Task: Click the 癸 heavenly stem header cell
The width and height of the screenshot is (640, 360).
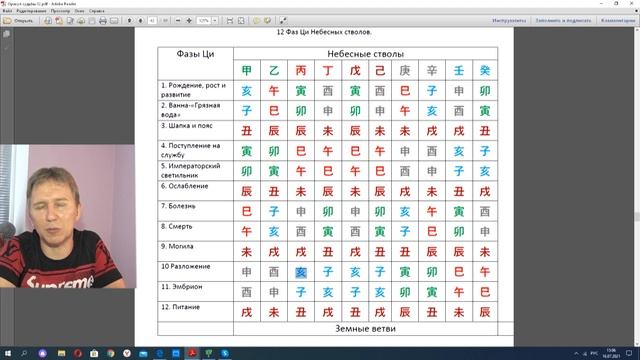Action: point(485,71)
